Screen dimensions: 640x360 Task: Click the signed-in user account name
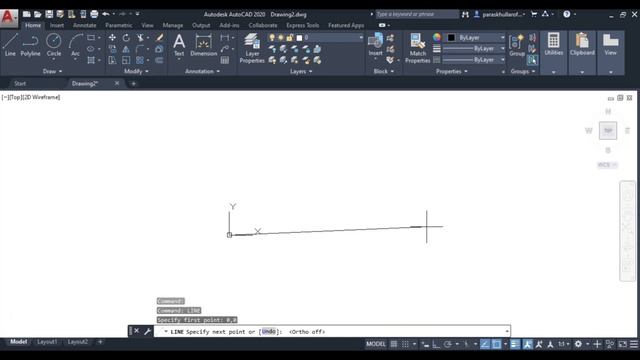(x=502, y=14)
